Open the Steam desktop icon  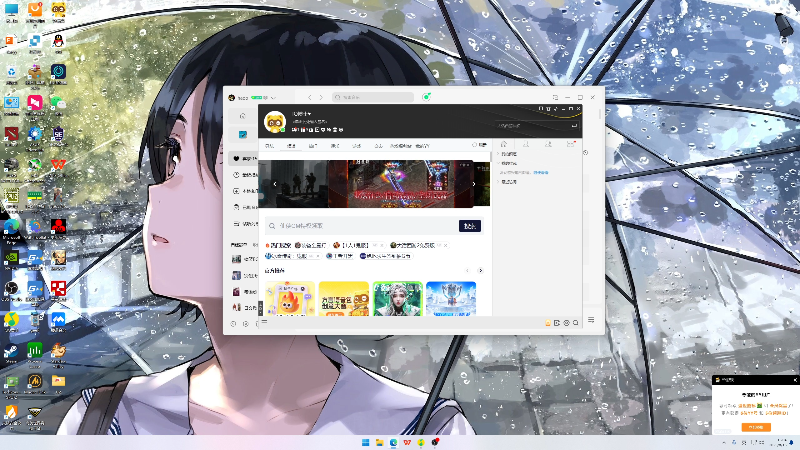coord(11,353)
